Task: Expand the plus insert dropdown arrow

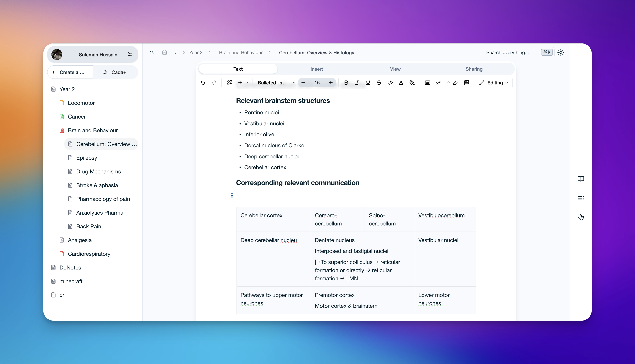Action: 247,83
